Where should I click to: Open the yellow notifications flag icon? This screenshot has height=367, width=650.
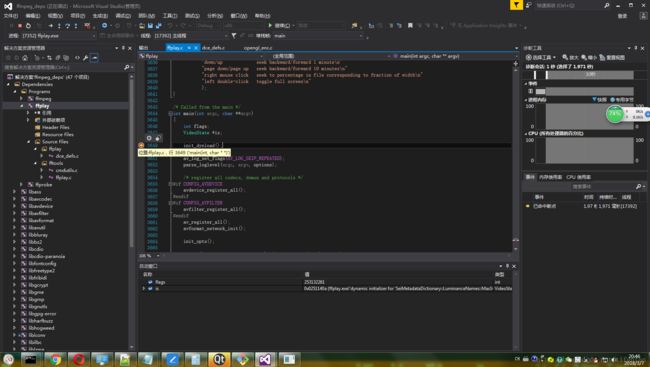(x=516, y=5)
